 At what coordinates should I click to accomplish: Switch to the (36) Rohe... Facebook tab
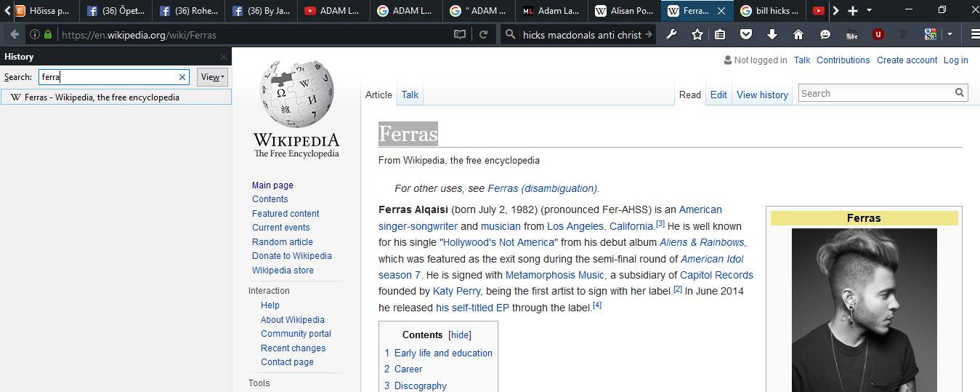[x=189, y=11]
